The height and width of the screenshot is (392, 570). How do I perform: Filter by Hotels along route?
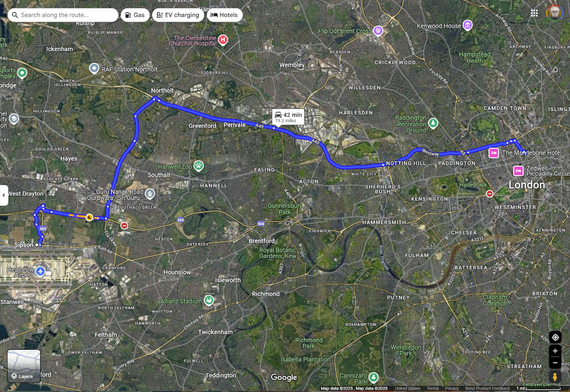coord(225,15)
